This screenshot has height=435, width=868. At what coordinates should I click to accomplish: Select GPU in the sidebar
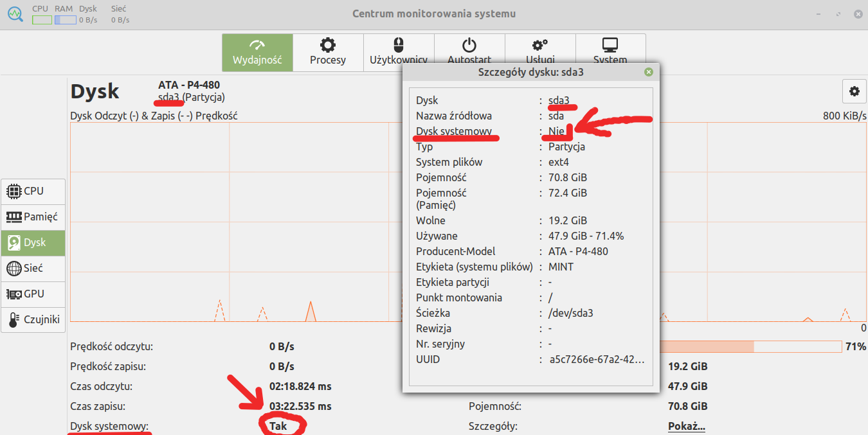click(33, 294)
